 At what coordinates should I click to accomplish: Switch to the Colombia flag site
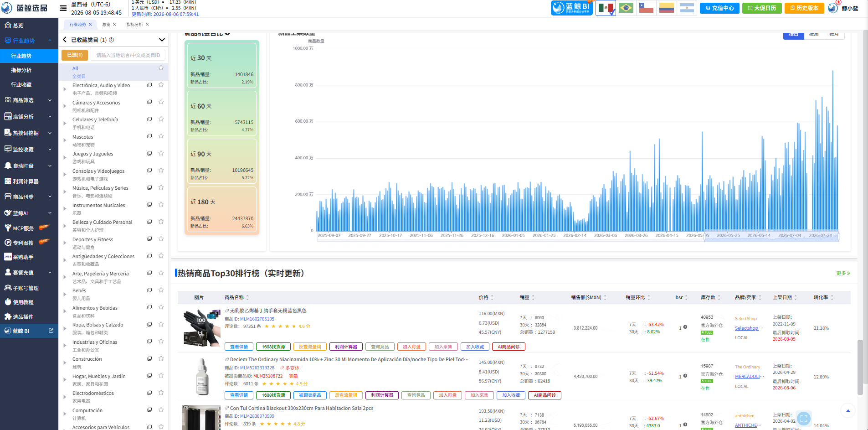pos(666,8)
